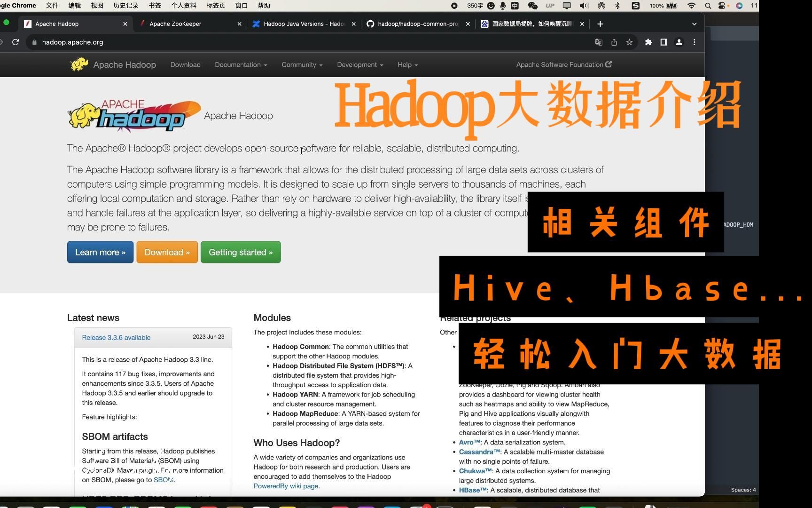Open the Chrome profile avatar
This screenshot has height=508, width=812.
pyautogui.click(x=679, y=42)
